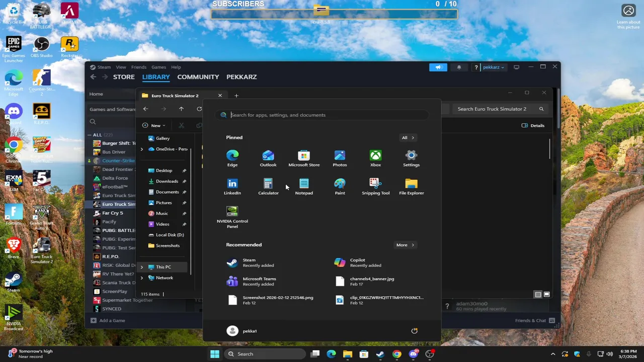Click Steam announcements megaphone button

[438, 67]
